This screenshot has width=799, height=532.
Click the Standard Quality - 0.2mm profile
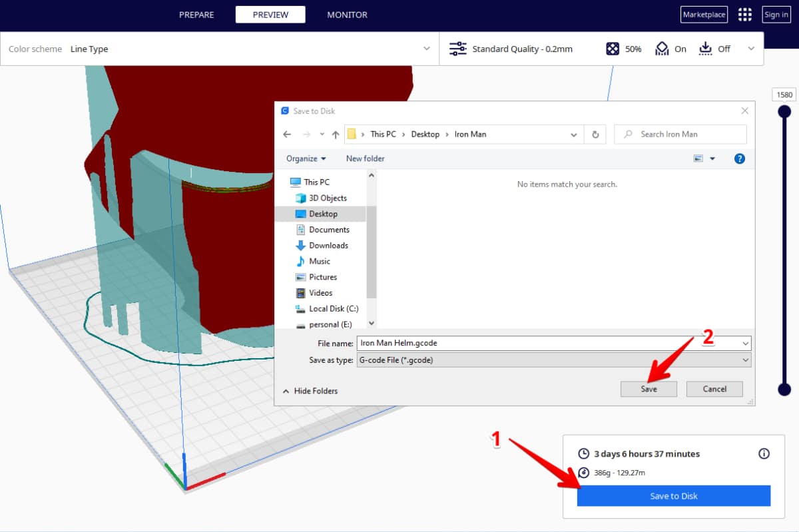[522, 49]
